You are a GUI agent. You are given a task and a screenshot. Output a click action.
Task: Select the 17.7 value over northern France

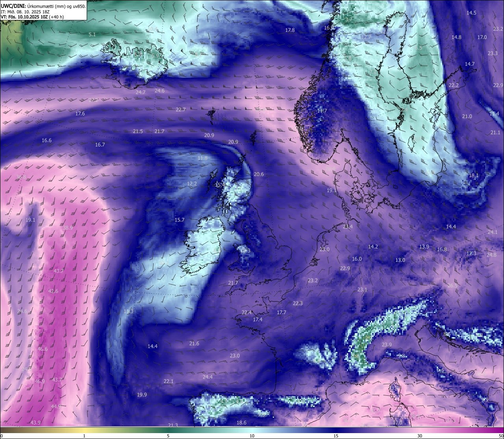[x=282, y=313]
